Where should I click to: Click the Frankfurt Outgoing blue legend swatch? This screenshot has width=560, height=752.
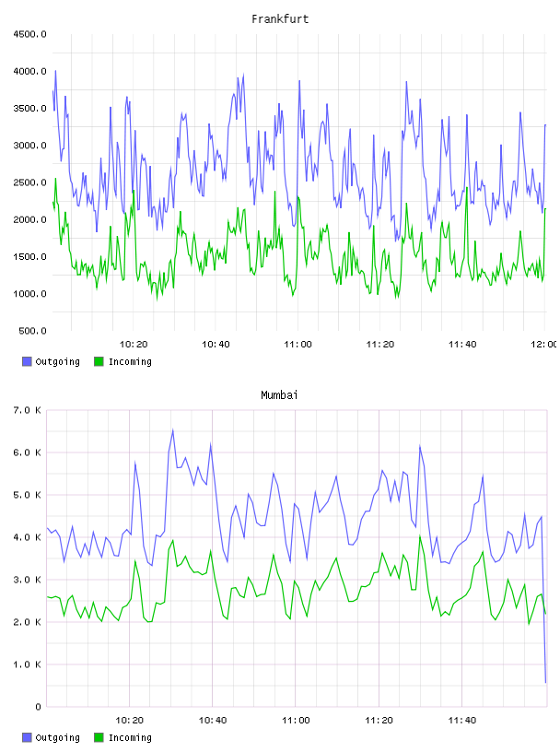coord(27,361)
